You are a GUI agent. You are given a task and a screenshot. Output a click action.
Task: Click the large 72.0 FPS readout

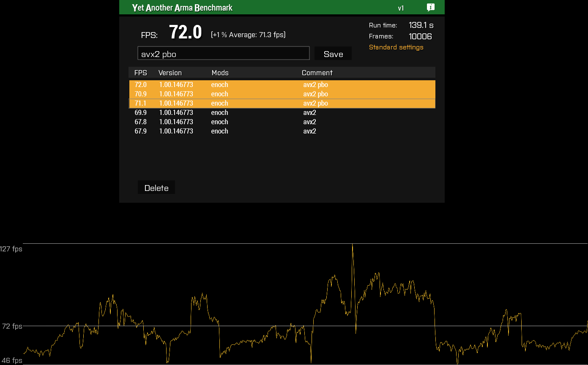[x=185, y=32]
